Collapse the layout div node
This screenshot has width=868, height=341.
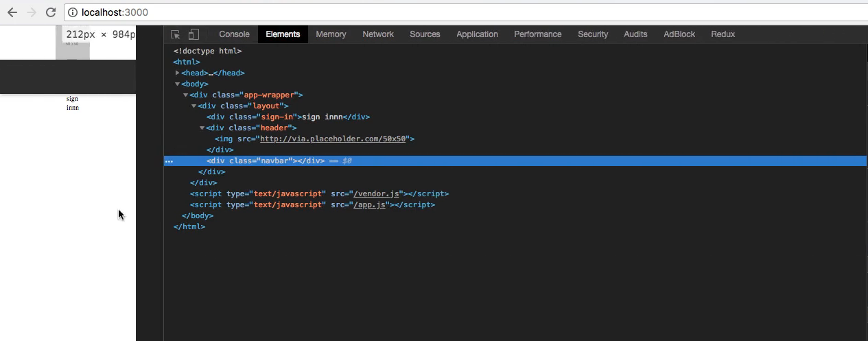pos(193,106)
